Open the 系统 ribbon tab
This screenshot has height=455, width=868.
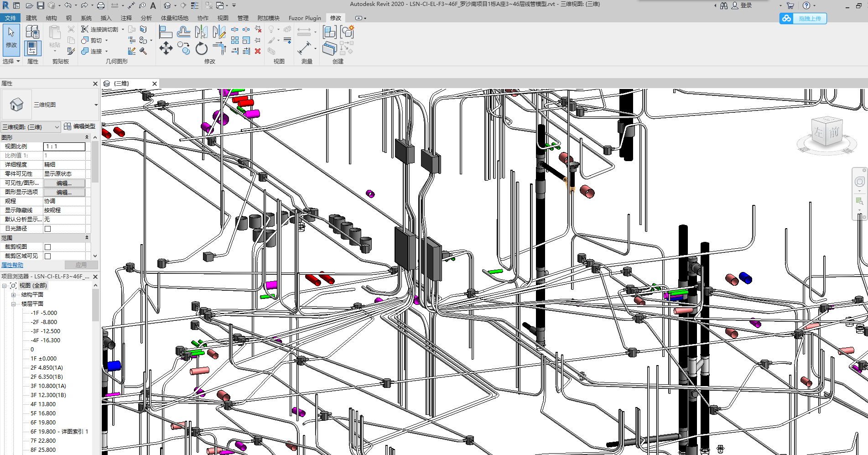pos(86,18)
